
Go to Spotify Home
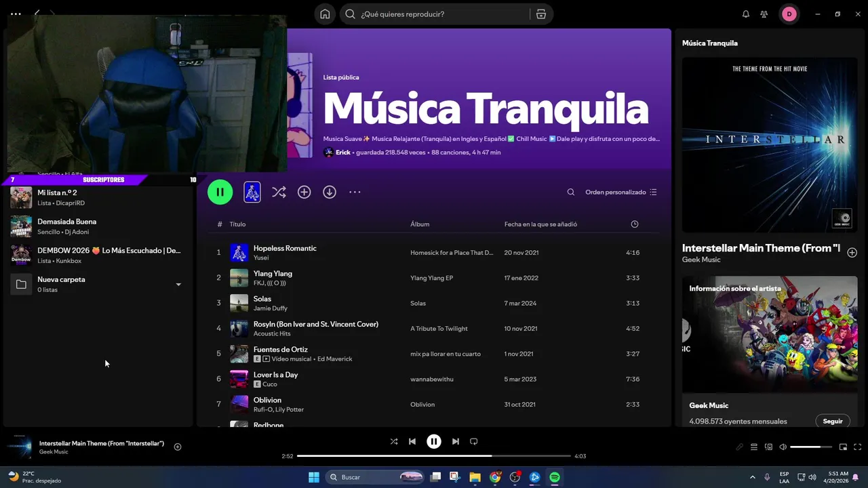coord(325,14)
